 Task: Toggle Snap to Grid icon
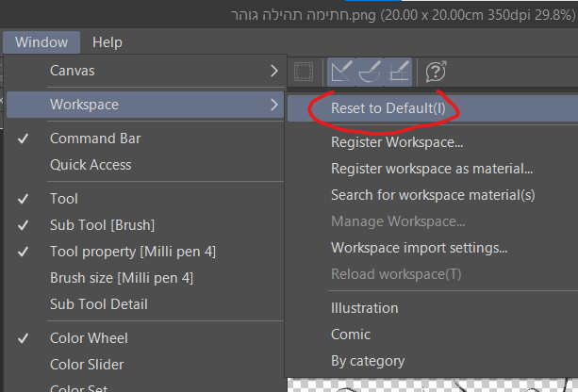click(x=398, y=72)
